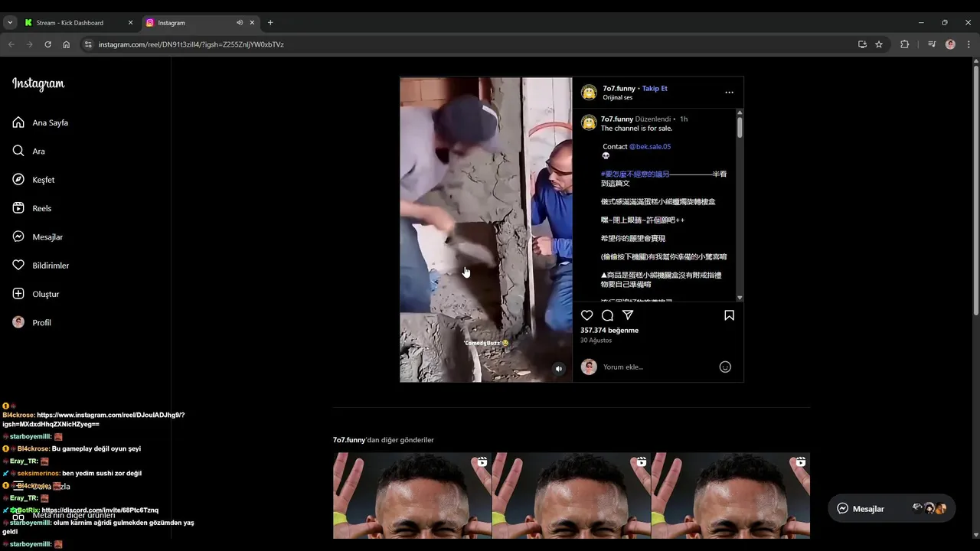Image resolution: width=980 pixels, height=551 pixels.
Task: Open Ana Sayfa home icon in sidebar
Action: click(18, 122)
